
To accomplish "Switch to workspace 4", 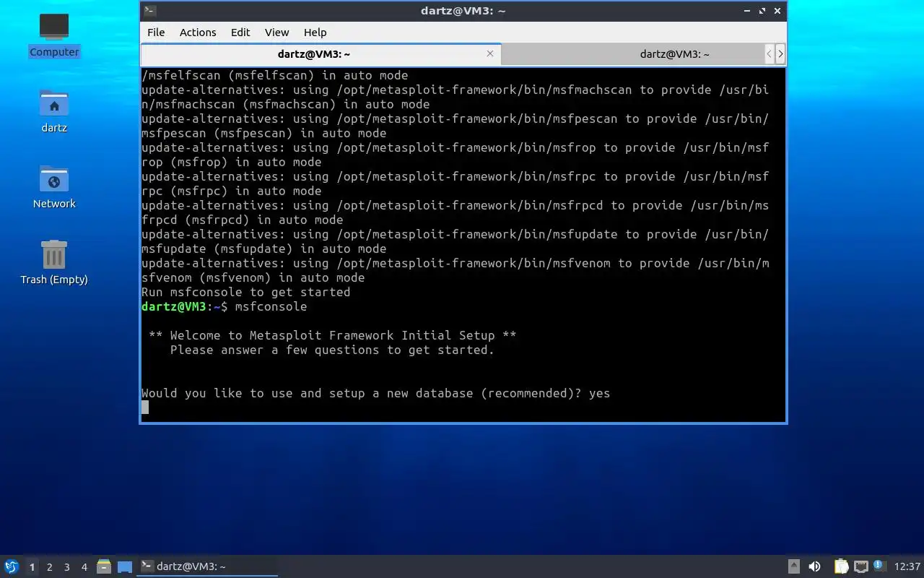I will (84, 567).
